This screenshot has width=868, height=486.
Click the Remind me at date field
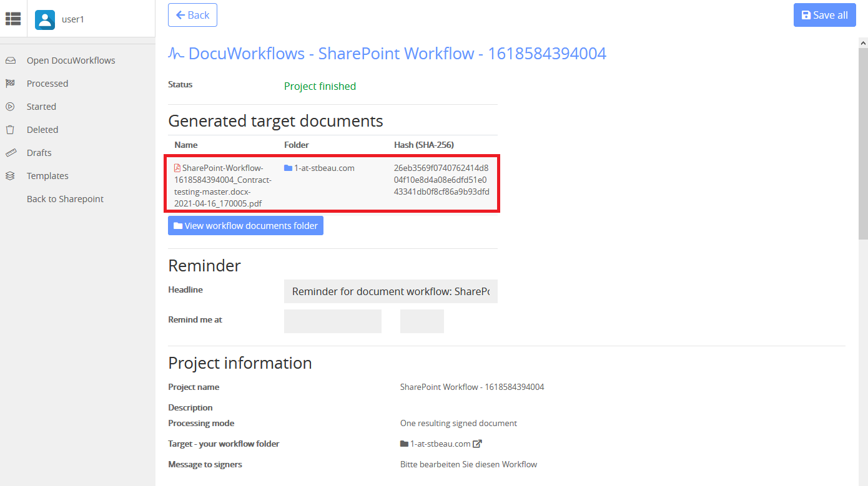tap(333, 321)
